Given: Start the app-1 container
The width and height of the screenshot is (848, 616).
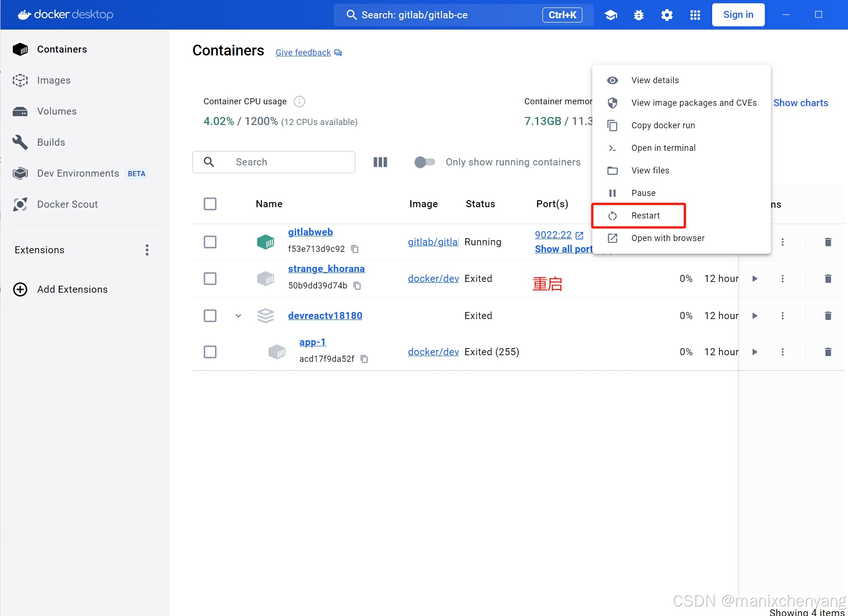Looking at the screenshot, I should [755, 352].
